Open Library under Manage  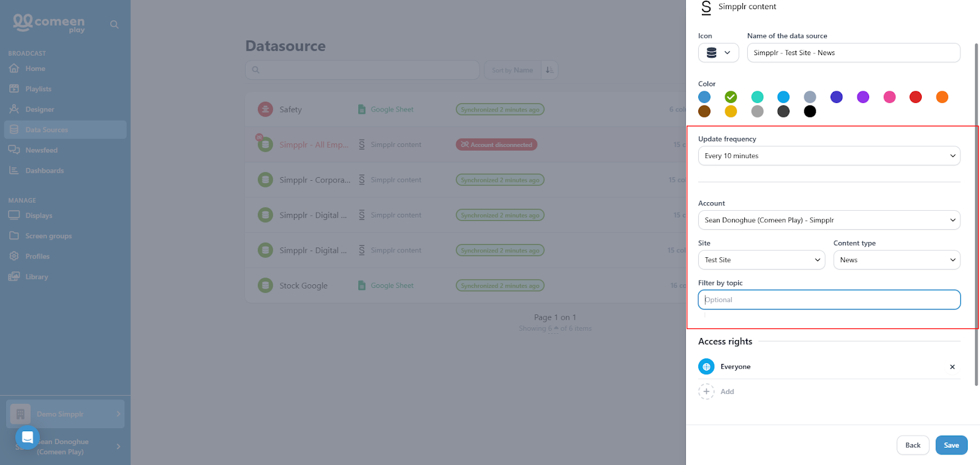click(x=36, y=277)
